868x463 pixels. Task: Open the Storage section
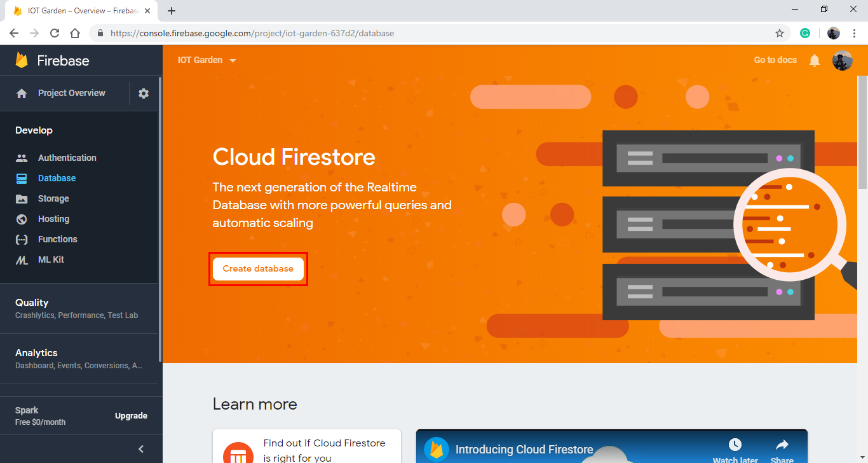coord(54,198)
